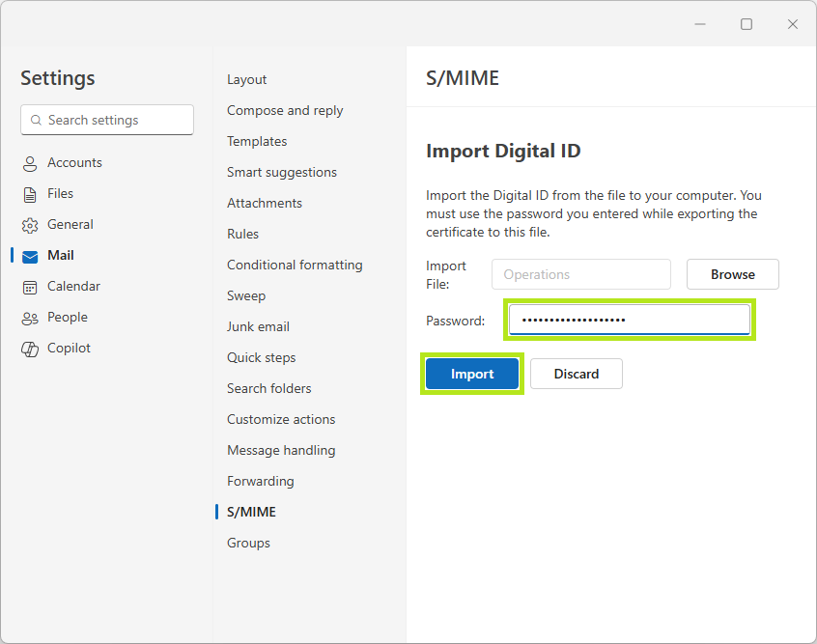This screenshot has width=817, height=644.
Task: Open Accounts settings via the person icon
Action: (x=29, y=162)
